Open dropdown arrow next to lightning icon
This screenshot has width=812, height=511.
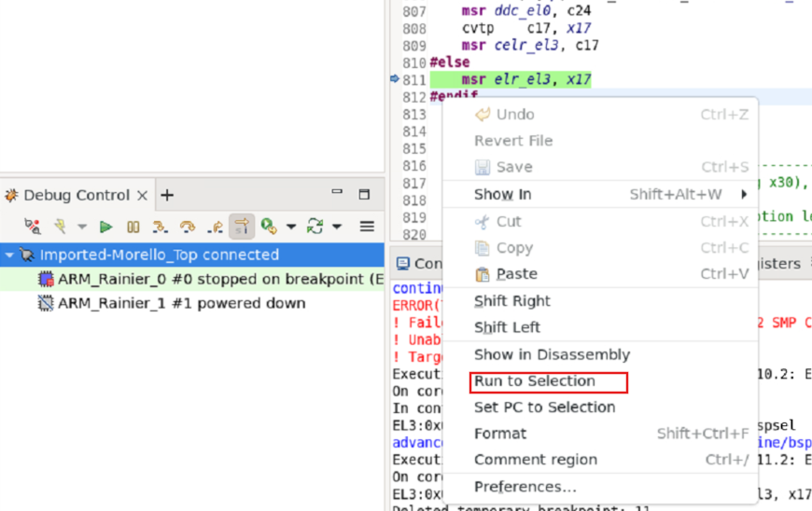click(82, 227)
